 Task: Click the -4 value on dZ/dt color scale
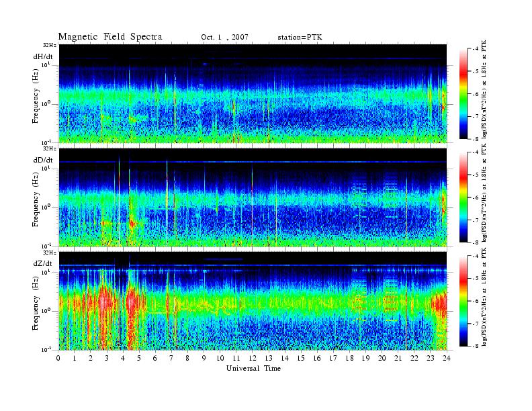[x=476, y=256]
